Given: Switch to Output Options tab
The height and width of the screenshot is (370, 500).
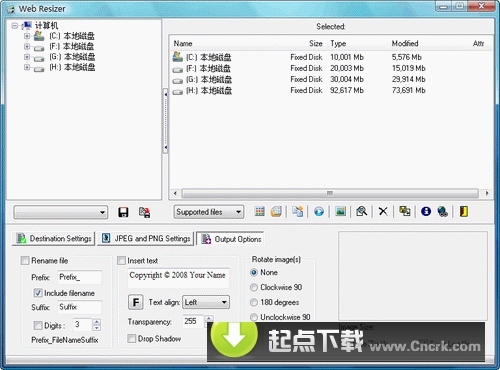Looking at the screenshot, I should pyautogui.click(x=230, y=239).
